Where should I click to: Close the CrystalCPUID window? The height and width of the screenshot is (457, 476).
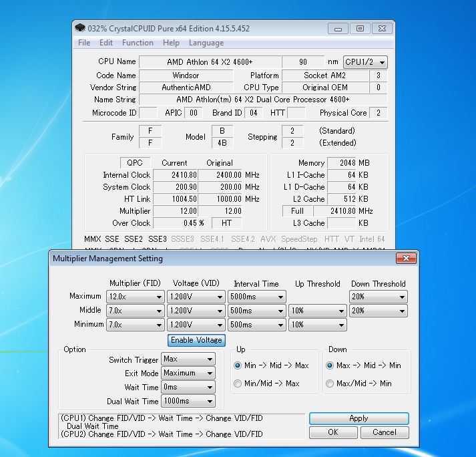(x=382, y=29)
